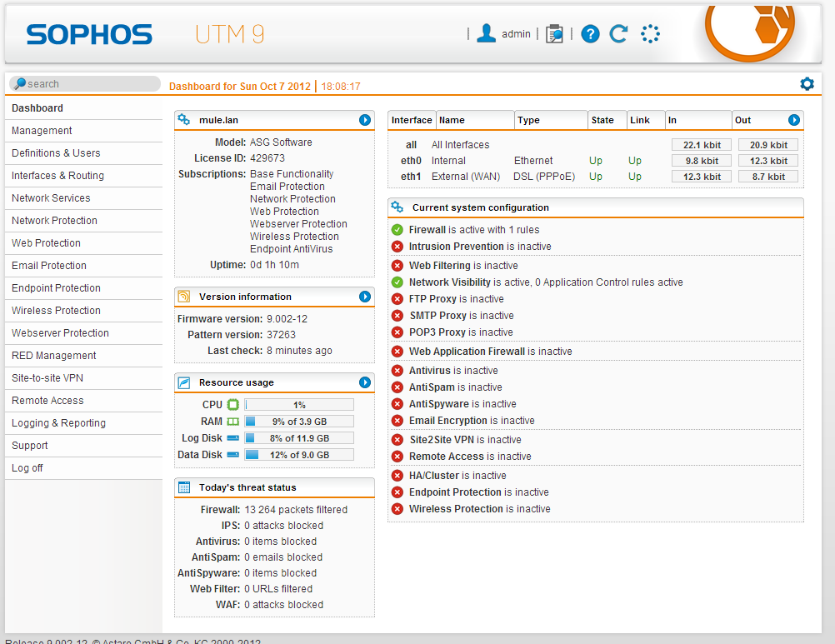
Task: Open Web Protection menu
Action: pyautogui.click(x=83, y=242)
